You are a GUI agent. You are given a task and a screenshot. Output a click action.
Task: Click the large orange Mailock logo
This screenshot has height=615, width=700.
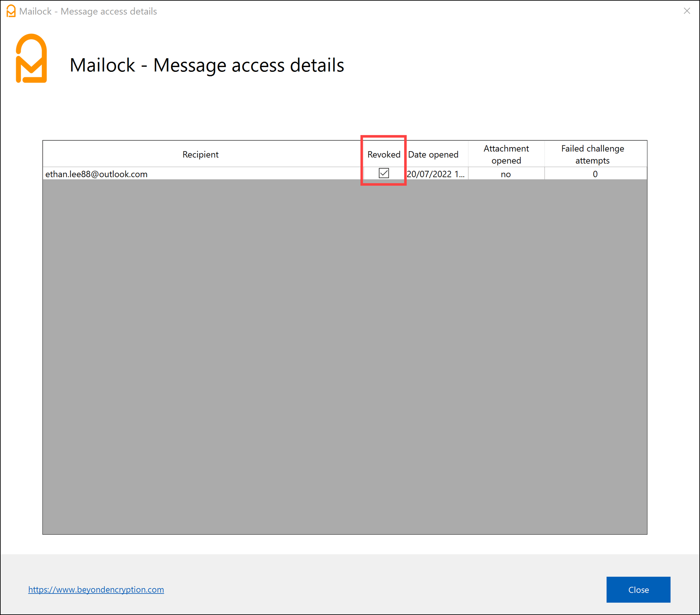[32, 58]
